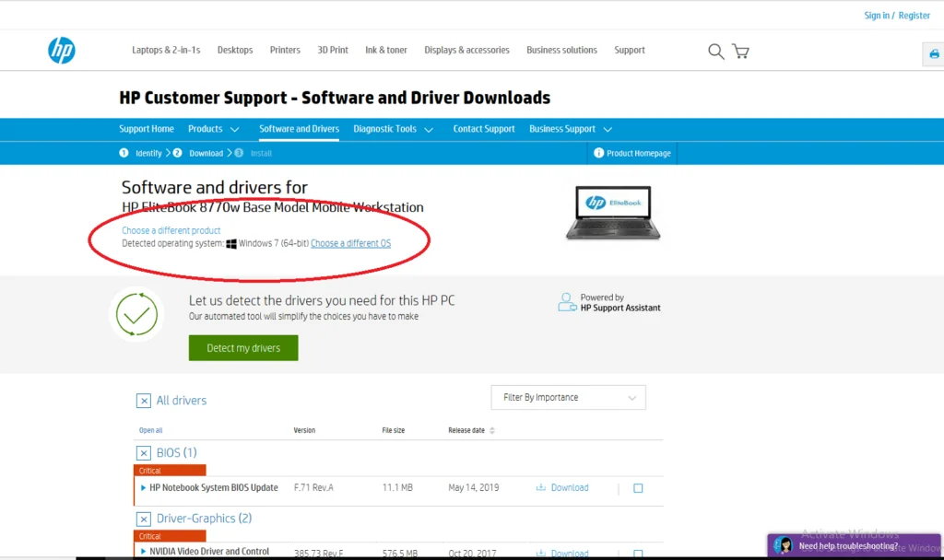Click Choose a different product link
Image resolution: width=944 pixels, height=560 pixels.
click(x=171, y=230)
